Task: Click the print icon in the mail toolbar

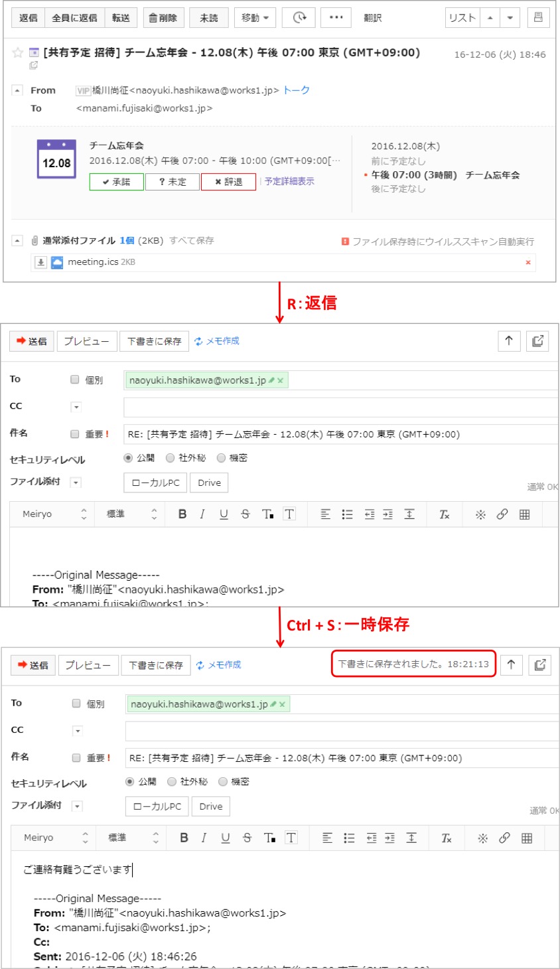Action: [x=538, y=18]
